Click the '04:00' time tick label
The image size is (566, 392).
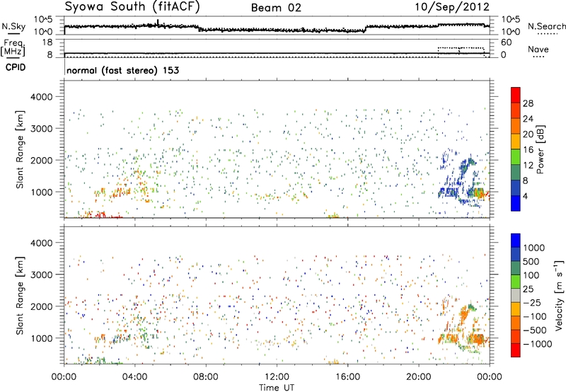click(134, 377)
